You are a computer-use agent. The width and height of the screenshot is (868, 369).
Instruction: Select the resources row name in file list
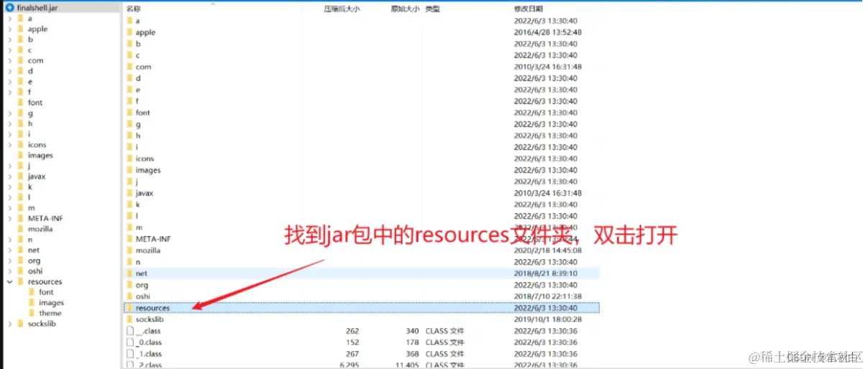pos(152,309)
